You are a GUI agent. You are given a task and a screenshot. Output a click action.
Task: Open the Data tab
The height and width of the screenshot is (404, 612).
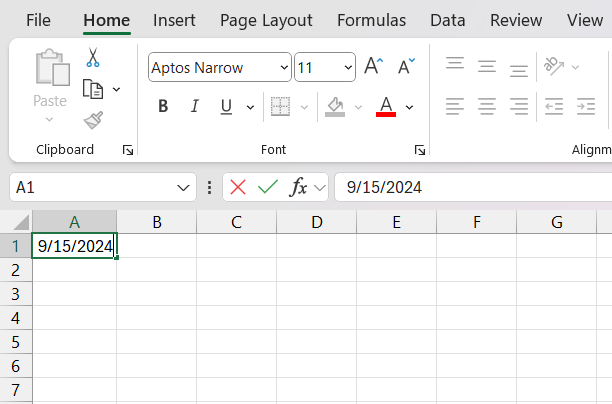tap(448, 20)
